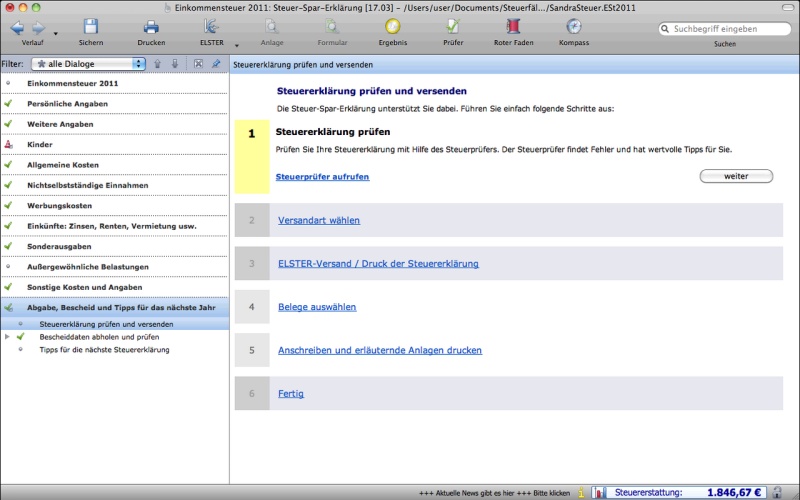Select Bescheiddaten abholen und prüfen
The image size is (800, 500).
[x=99, y=337]
